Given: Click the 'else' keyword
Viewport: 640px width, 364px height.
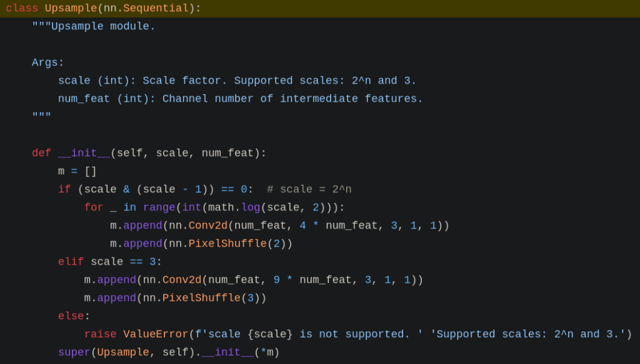Looking at the screenshot, I should (71, 316).
